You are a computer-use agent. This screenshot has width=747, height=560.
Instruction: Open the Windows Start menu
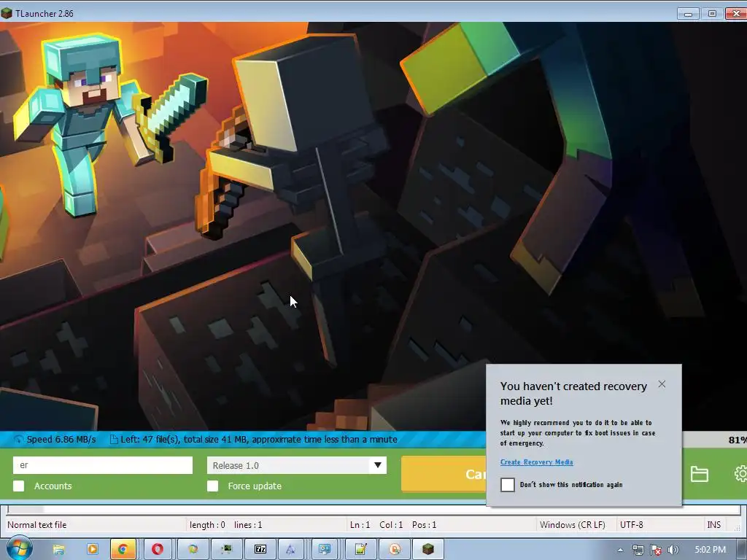[x=19, y=548]
